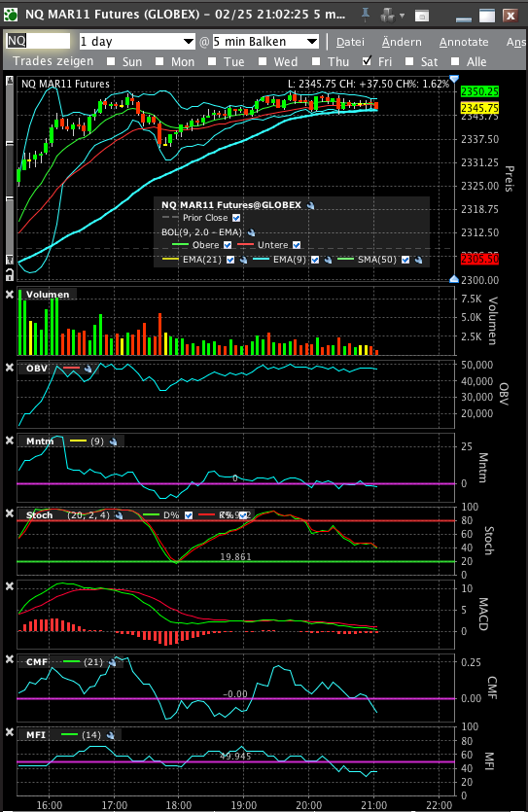Toggle the Sun trades checkbox

click(x=111, y=61)
